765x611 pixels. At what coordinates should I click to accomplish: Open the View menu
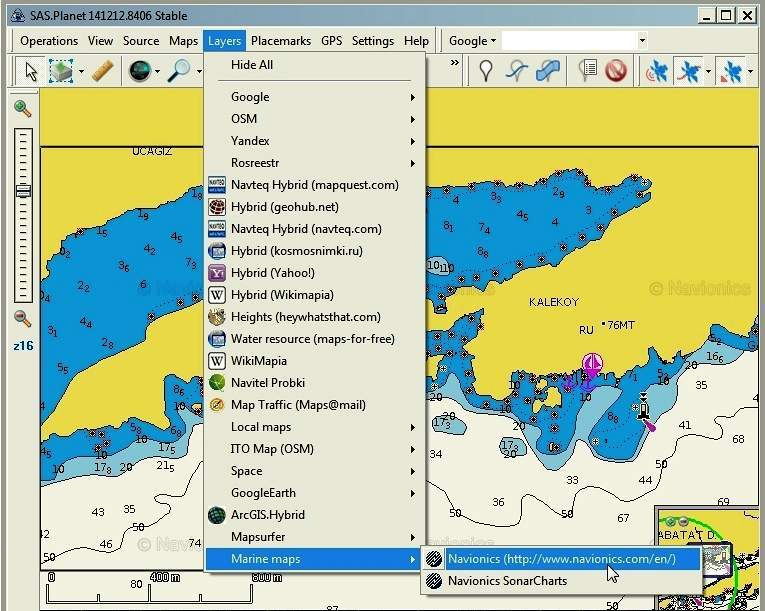(x=101, y=41)
